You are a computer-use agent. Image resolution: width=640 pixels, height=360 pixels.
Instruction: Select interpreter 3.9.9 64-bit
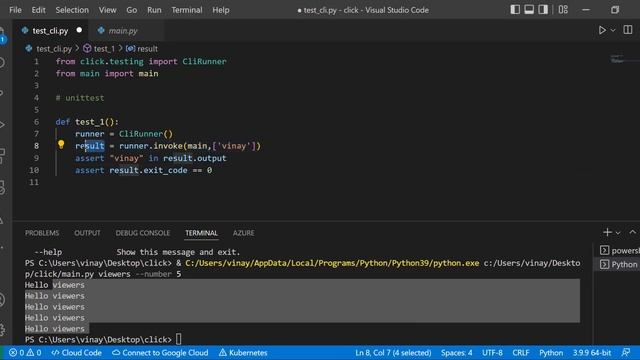(592, 353)
